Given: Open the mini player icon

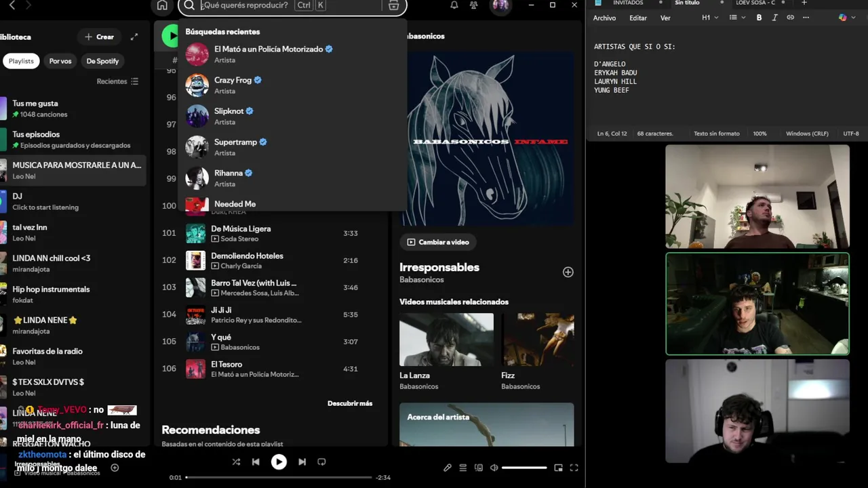Looking at the screenshot, I should tap(558, 468).
